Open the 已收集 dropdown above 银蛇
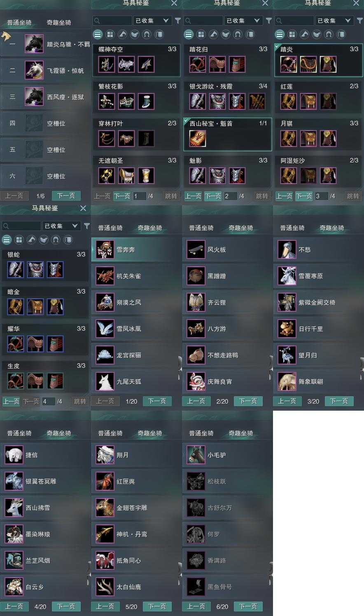364x616 pixels. click(x=61, y=226)
